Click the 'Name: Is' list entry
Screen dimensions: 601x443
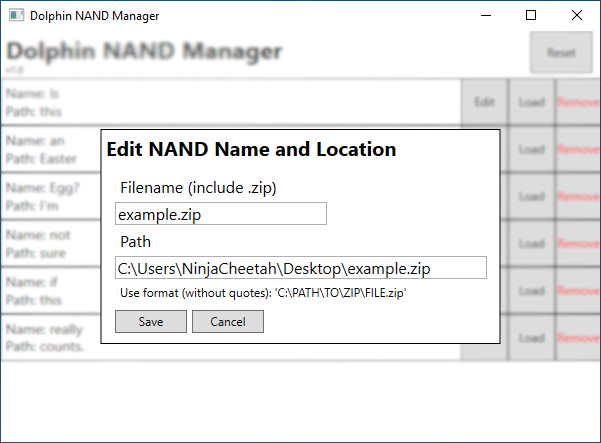(231, 102)
